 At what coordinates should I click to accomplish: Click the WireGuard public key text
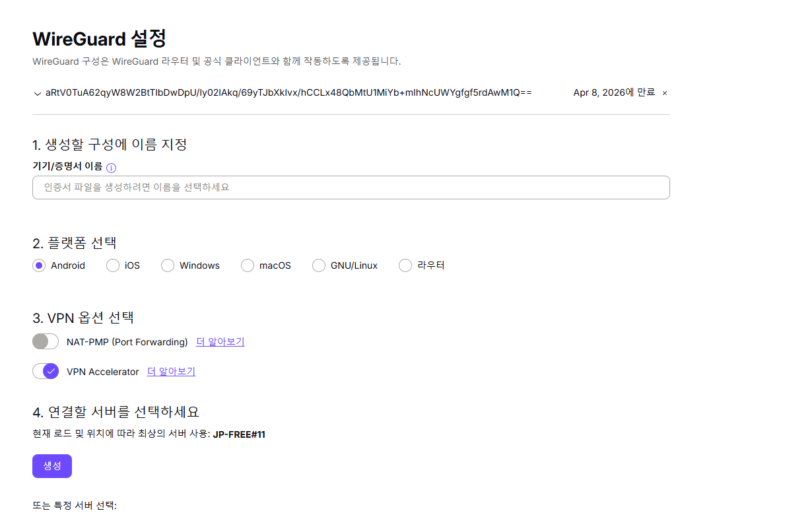point(288,93)
